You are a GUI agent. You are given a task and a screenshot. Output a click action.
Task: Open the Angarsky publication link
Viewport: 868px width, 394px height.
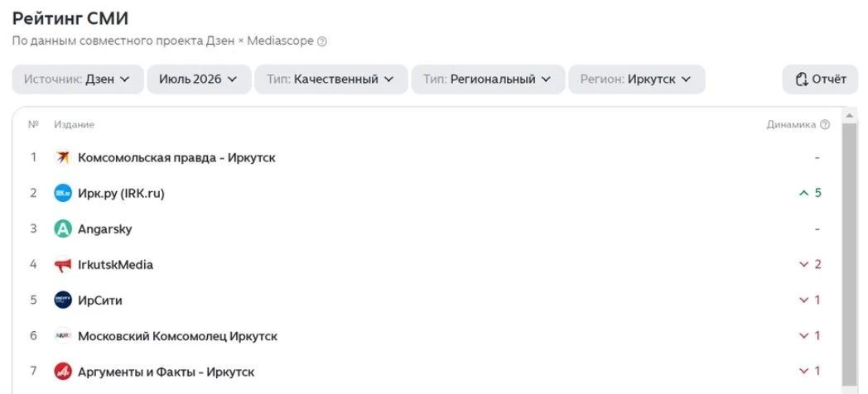click(104, 229)
